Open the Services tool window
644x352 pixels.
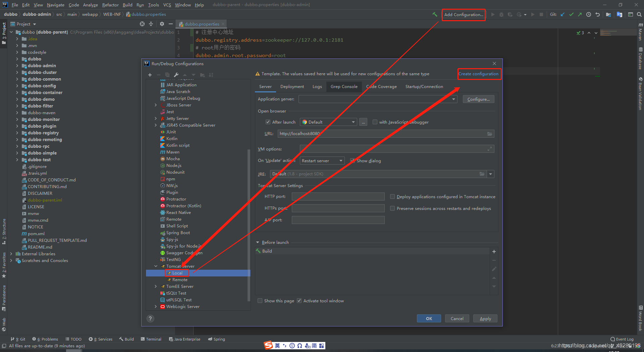click(x=101, y=339)
